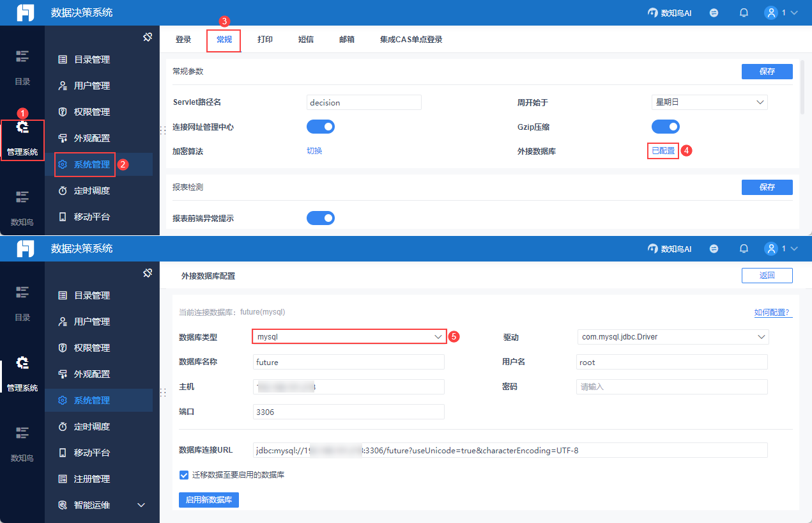Click 保存 button for 报表检测
The height and width of the screenshot is (523, 812).
(x=767, y=187)
